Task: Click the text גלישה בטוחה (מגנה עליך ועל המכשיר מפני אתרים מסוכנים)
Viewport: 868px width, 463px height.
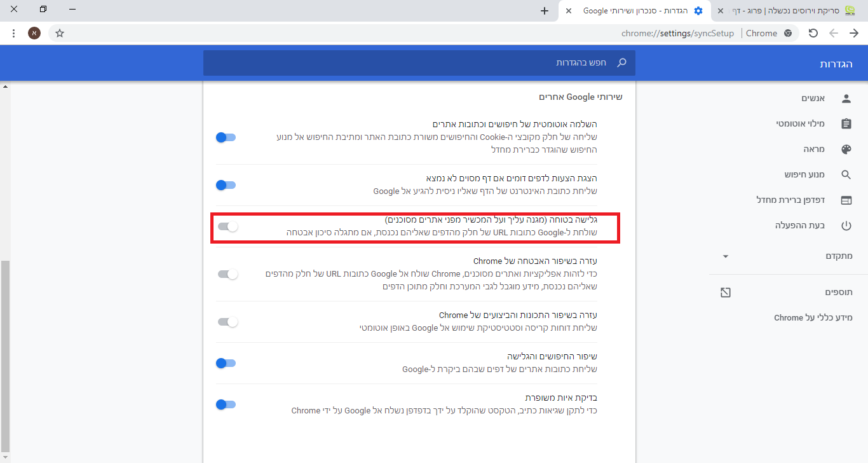Action: tap(491, 219)
